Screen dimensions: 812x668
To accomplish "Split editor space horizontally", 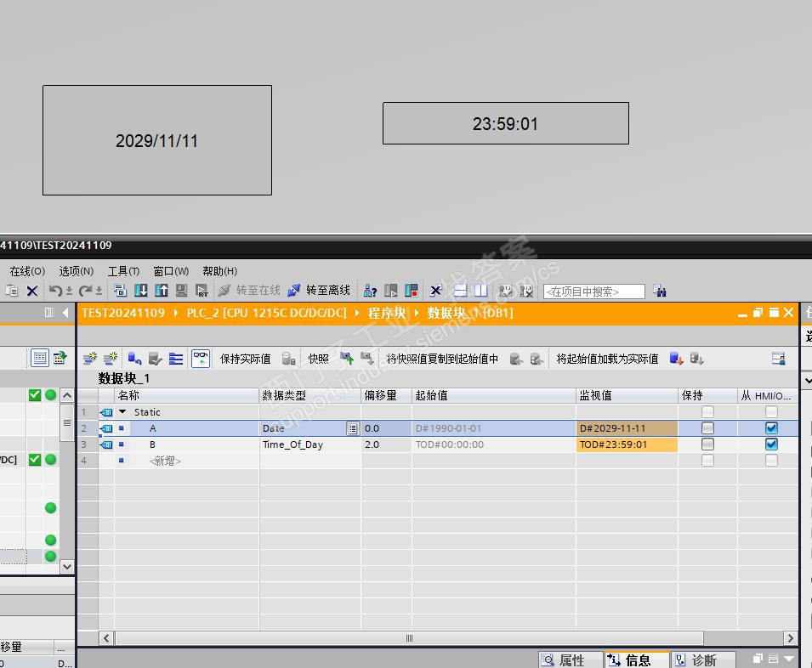I will click(460, 291).
